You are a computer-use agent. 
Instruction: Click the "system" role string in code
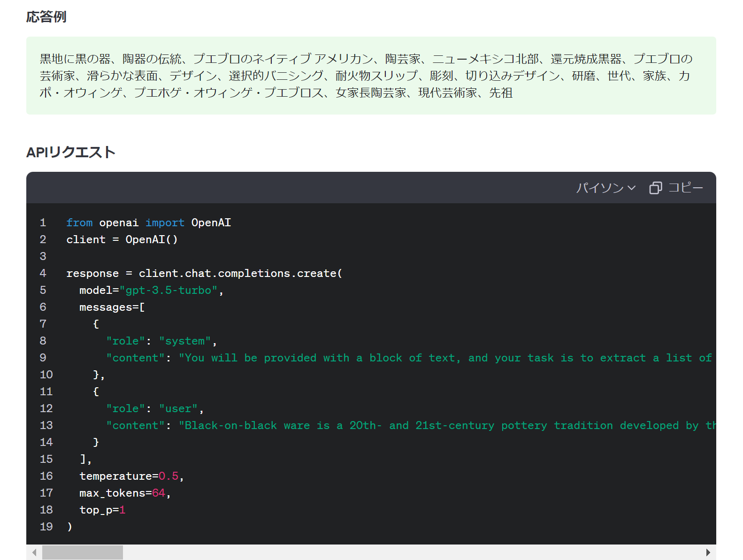click(x=185, y=341)
